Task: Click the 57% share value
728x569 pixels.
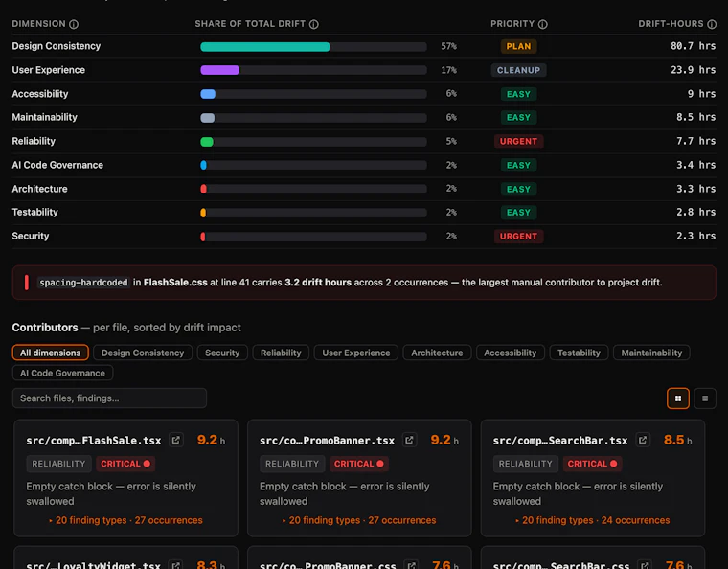Action: tap(448, 46)
